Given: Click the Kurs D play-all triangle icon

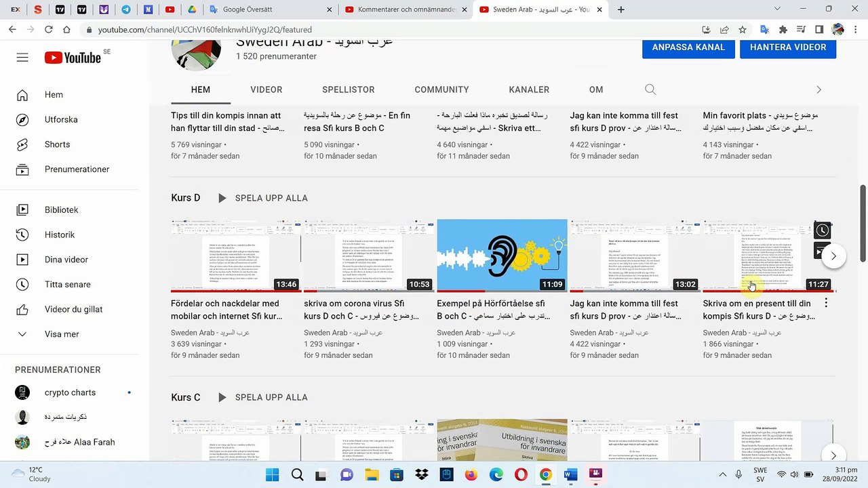Looking at the screenshot, I should coord(222,198).
